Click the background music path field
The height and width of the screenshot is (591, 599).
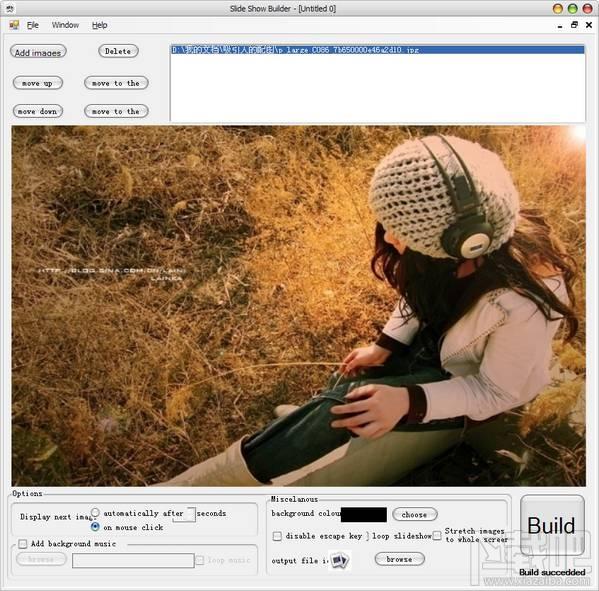(133, 561)
